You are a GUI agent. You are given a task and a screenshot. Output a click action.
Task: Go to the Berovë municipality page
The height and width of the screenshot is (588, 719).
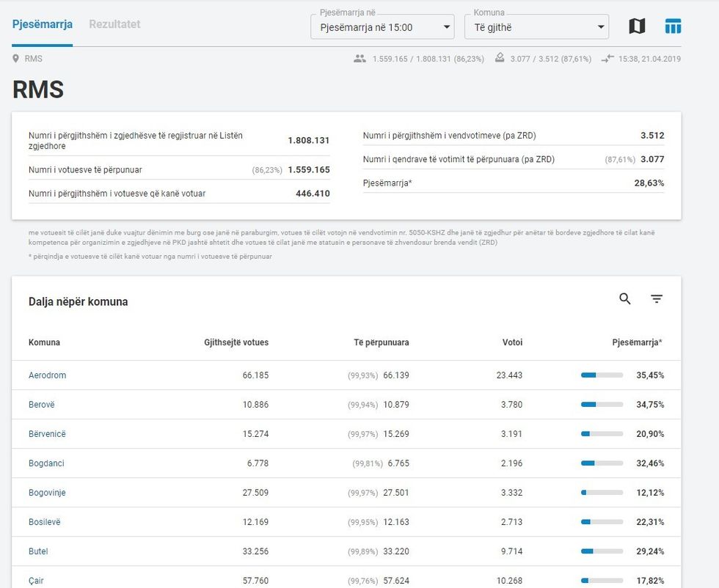[42, 405]
